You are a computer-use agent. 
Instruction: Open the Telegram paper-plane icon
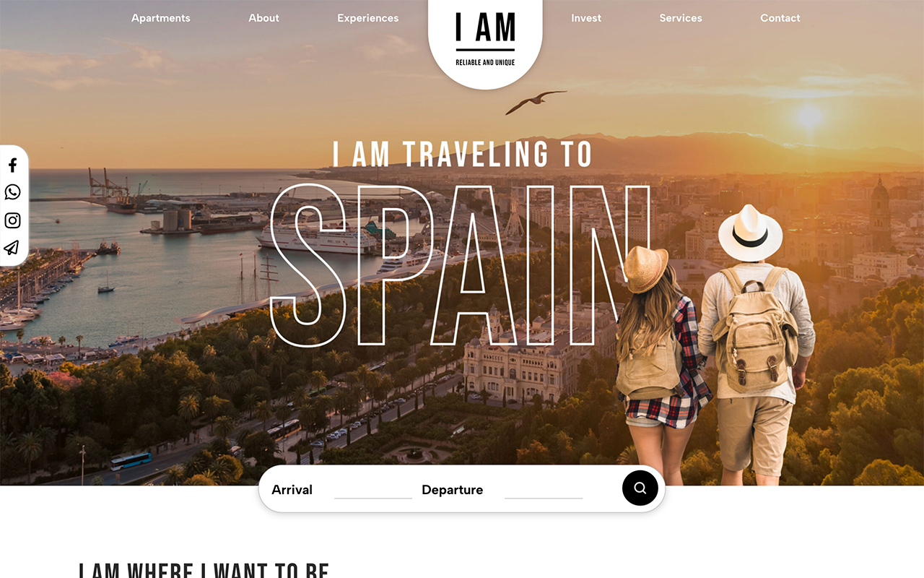pos(12,248)
